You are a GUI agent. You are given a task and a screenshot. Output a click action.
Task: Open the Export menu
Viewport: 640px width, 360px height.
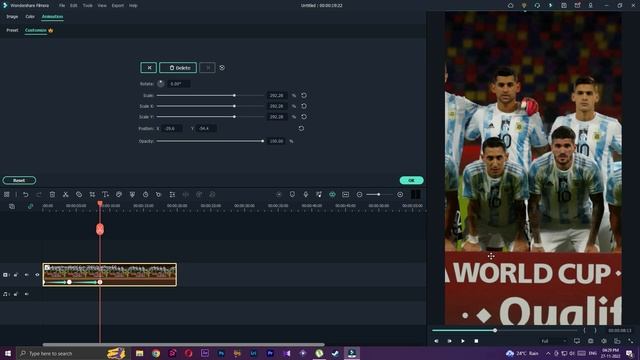pyautogui.click(x=118, y=6)
